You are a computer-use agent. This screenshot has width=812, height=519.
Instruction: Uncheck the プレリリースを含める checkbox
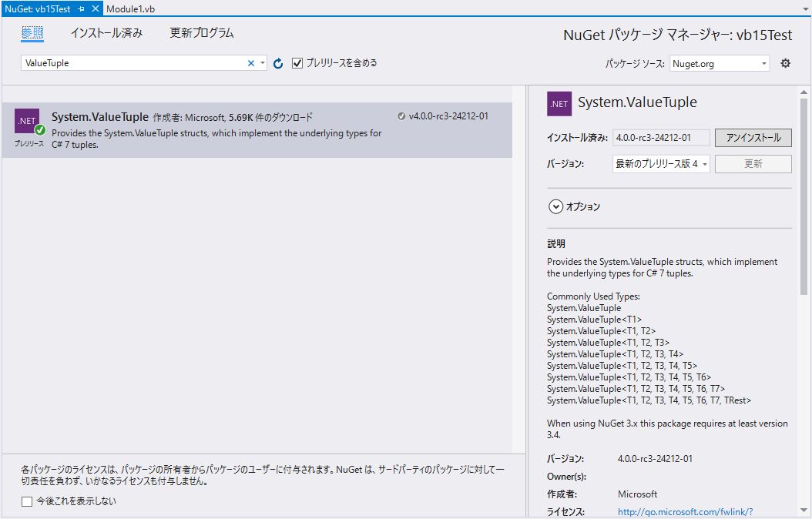point(297,63)
